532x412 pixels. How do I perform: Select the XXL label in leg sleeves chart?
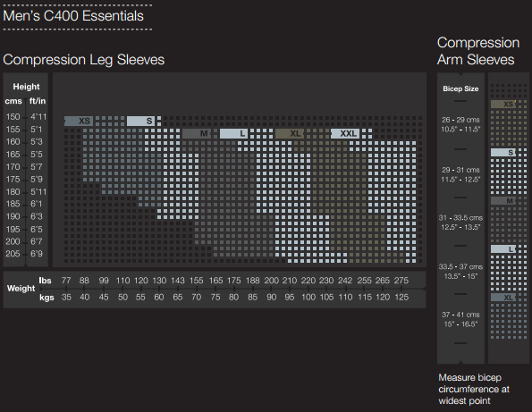click(345, 133)
